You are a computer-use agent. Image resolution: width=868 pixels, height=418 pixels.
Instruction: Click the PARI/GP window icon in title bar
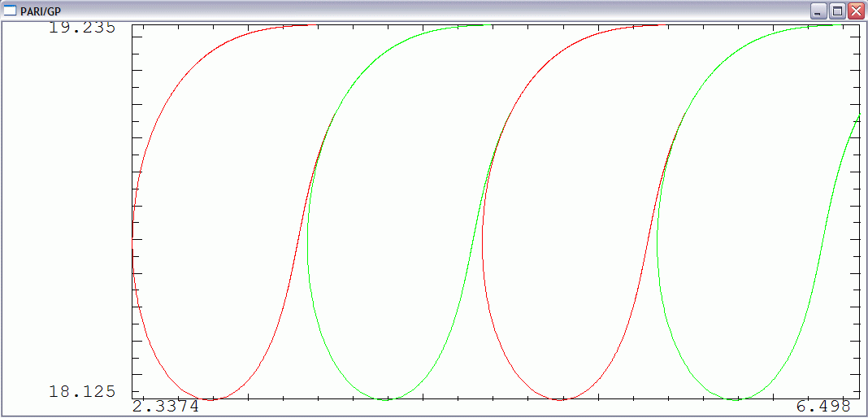coord(10,10)
